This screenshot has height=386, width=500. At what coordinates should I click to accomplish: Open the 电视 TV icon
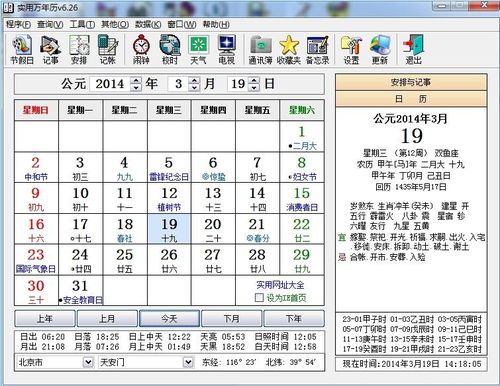point(227,49)
